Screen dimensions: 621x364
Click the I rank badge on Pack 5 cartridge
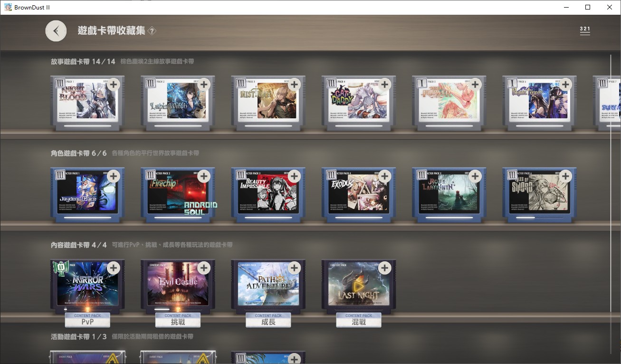pos(422,83)
